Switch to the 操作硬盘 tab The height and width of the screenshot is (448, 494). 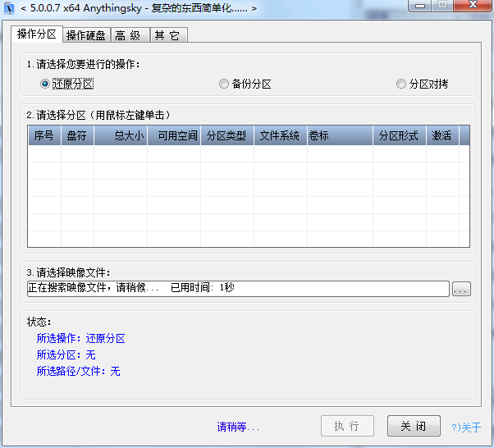pos(86,35)
